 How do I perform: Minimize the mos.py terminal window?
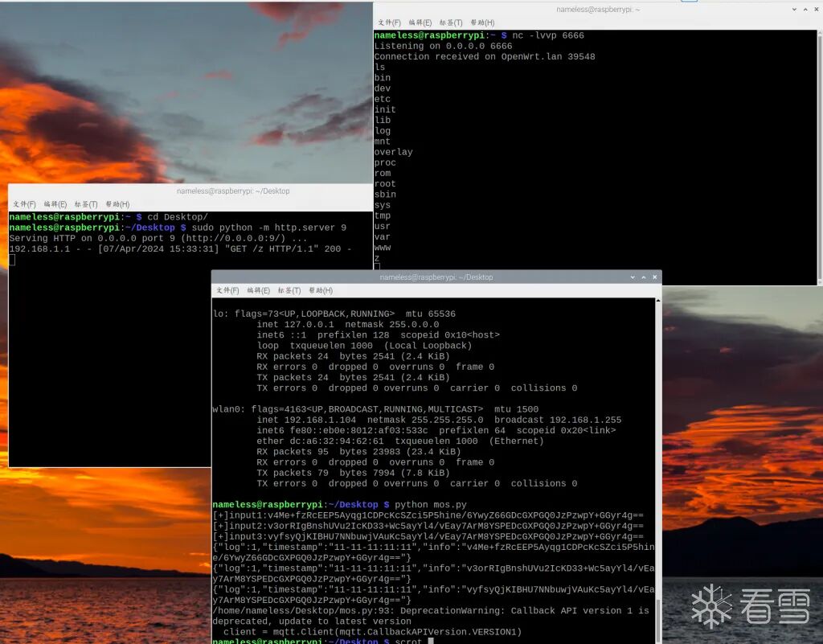tap(633, 277)
